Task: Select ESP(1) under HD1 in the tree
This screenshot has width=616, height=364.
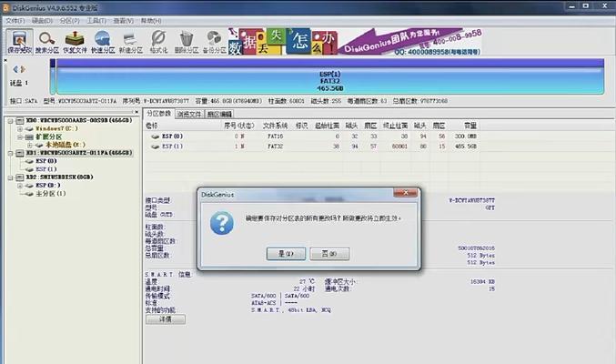Action: [x=46, y=169]
